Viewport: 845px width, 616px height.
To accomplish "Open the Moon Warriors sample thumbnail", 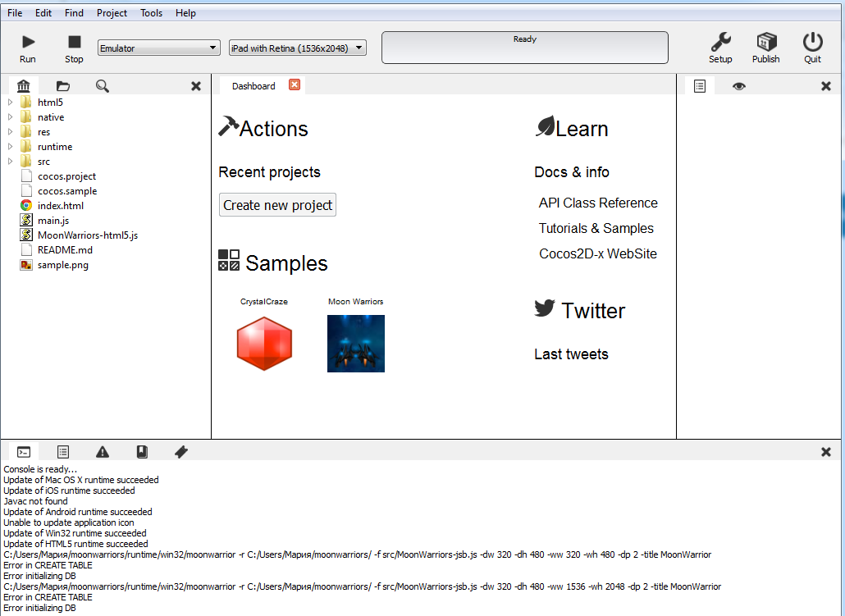I will tap(356, 344).
